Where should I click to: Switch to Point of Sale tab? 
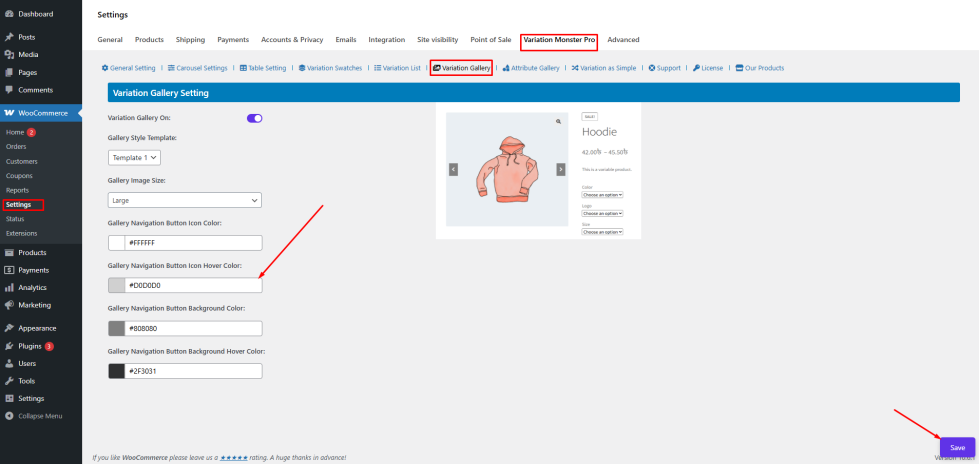pyautogui.click(x=491, y=39)
